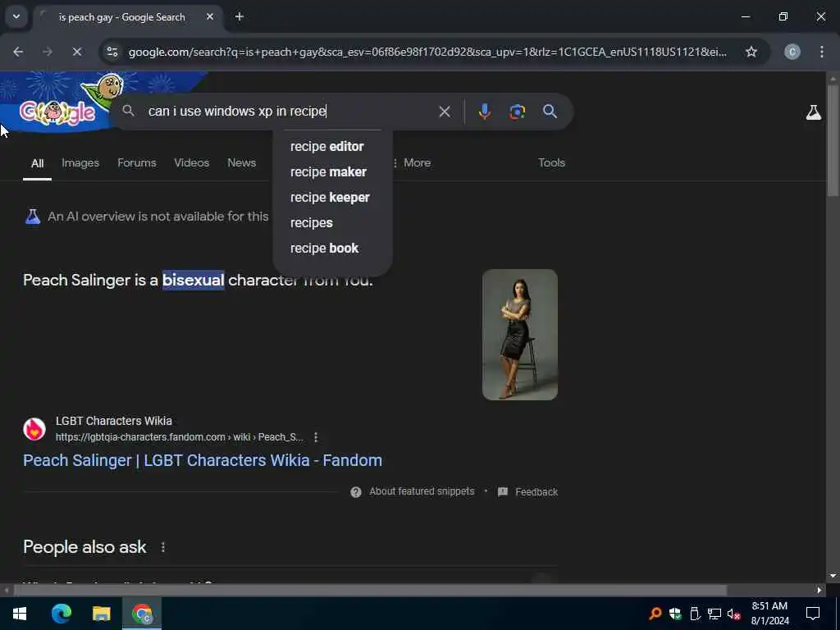
Task: Click AI overview flask icon
Action: (x=33, y=217)
